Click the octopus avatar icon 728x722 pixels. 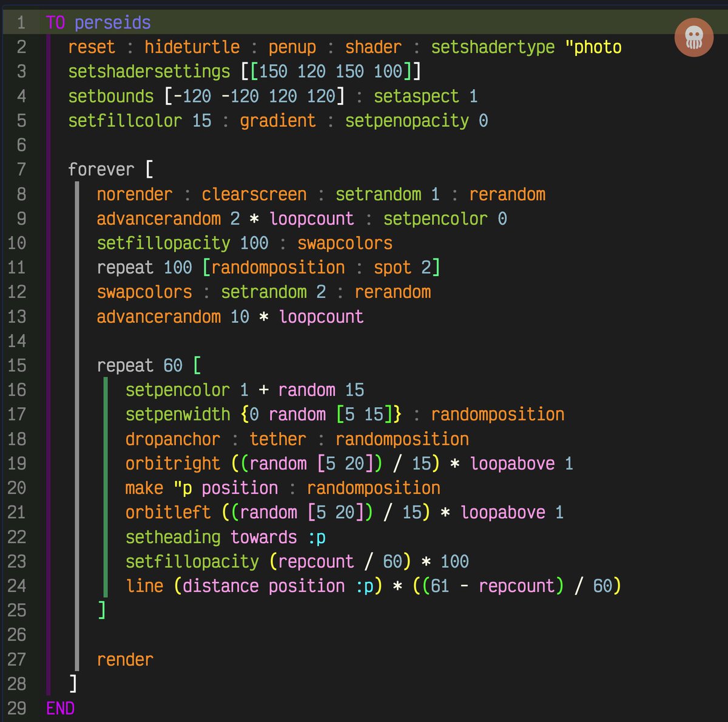click(693, 38)
